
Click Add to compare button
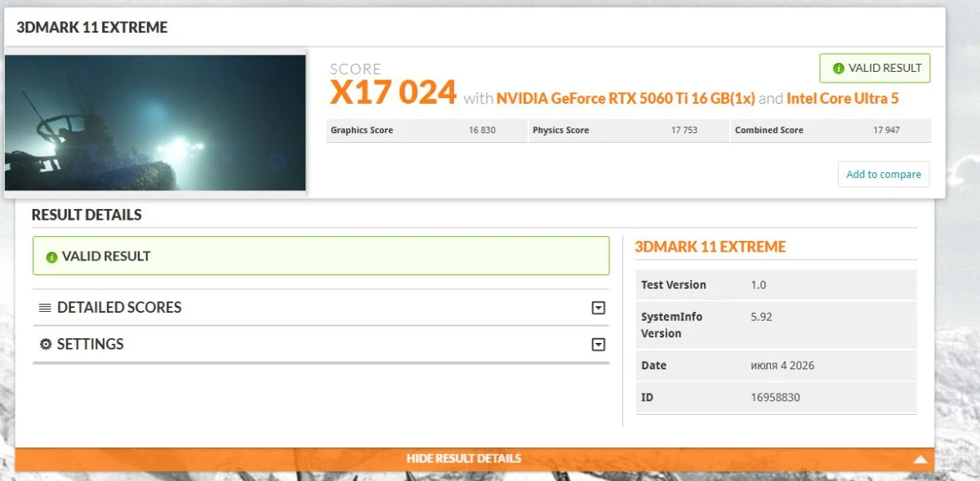[x=884, y=174]
